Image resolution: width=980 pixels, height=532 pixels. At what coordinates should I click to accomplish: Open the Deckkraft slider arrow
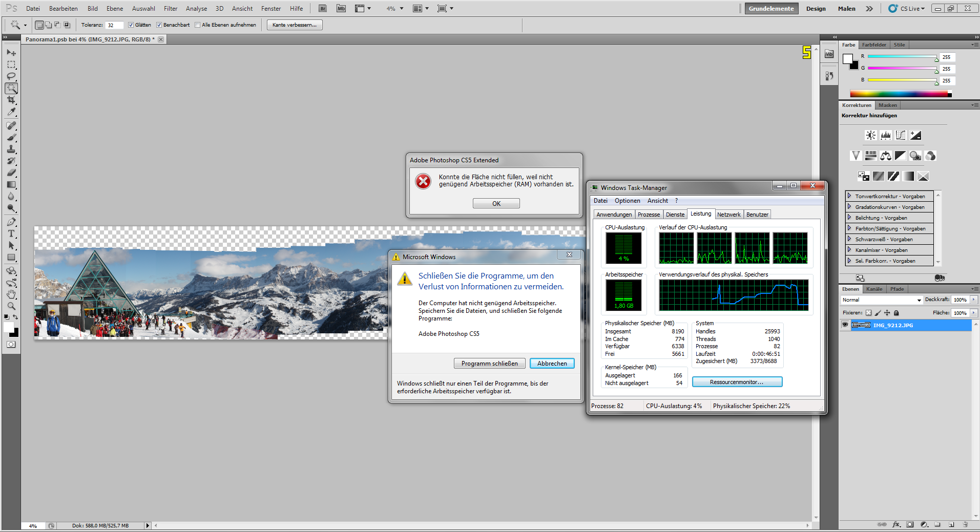click(x=973, y=300)
